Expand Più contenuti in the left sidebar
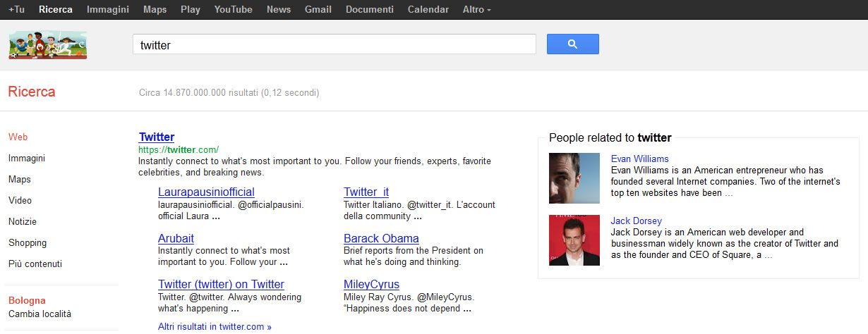868x334 pixels. click(35, 264)
